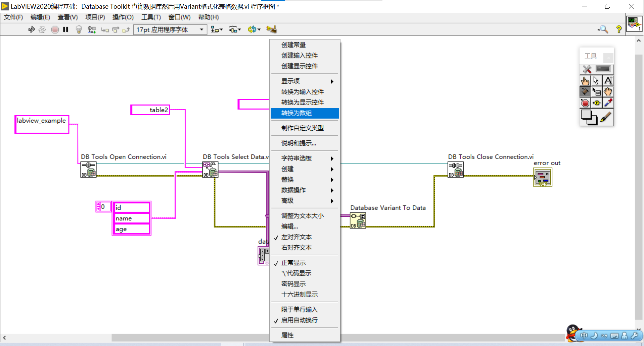Open the 工具(T) menu

pyautogui.click(x=151, y=17)
